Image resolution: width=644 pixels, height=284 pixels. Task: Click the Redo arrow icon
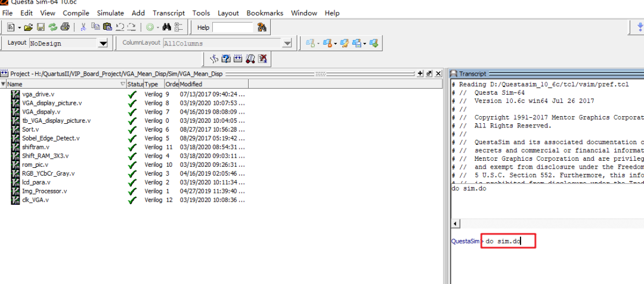point(132,27)
